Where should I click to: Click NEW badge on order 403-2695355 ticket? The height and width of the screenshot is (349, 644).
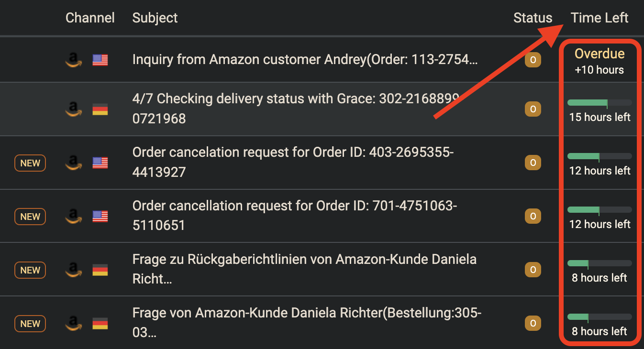(30, 163)
